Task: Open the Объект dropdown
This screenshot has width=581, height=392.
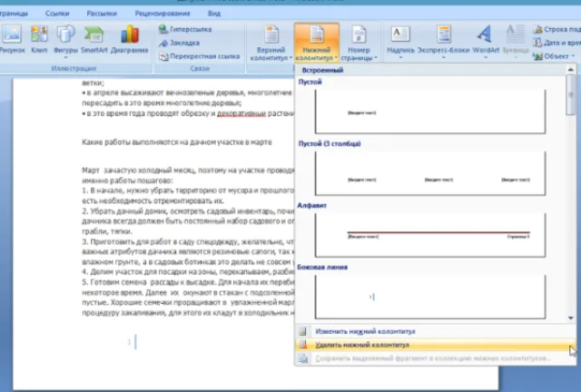Action: click(x=554, y=56)
